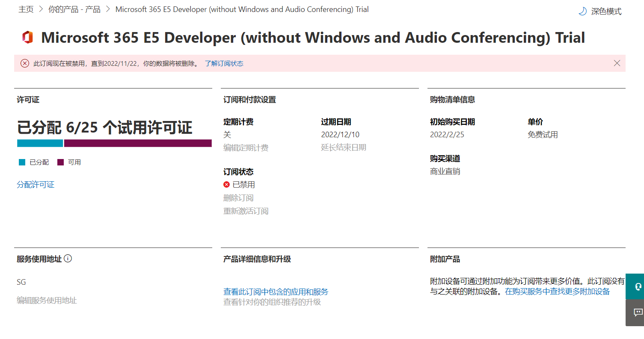Dismiss the red subscription disabled banner
Screen dimensions: 644x339
[617, 63]
